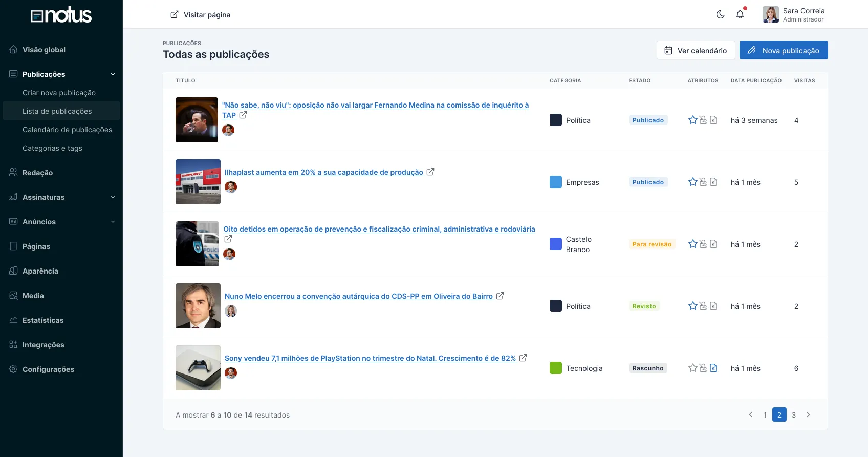The image size is (868, 457).
Task: Click author avatar under Nuno Melo article
Action: click(x=231, y=311)
